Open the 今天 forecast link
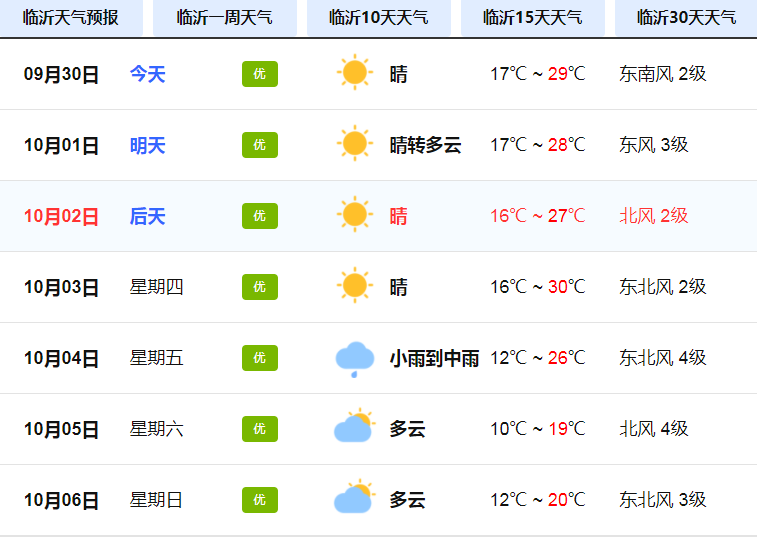The image size is (757, 537). coord(148,74)
